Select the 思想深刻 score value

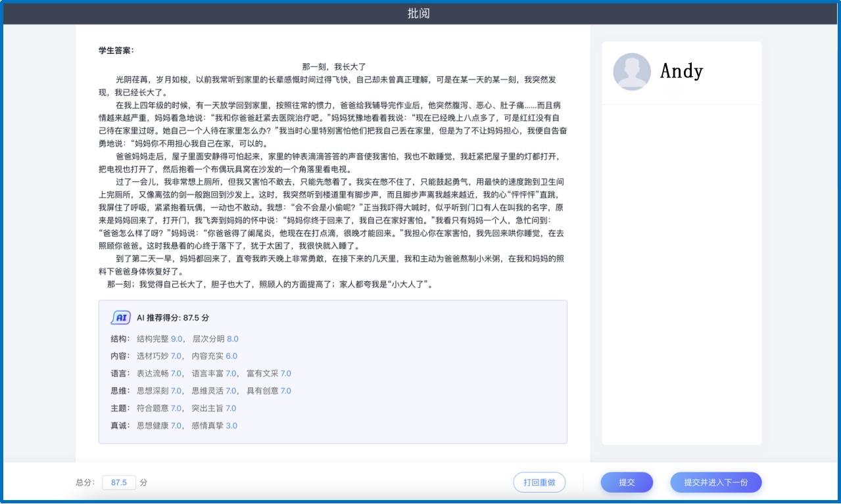176,391
